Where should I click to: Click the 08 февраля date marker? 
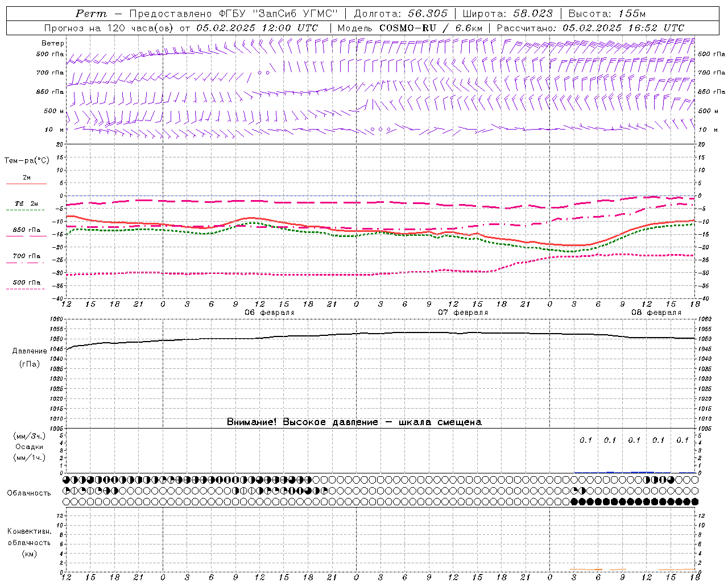click(x=656, y=313)
